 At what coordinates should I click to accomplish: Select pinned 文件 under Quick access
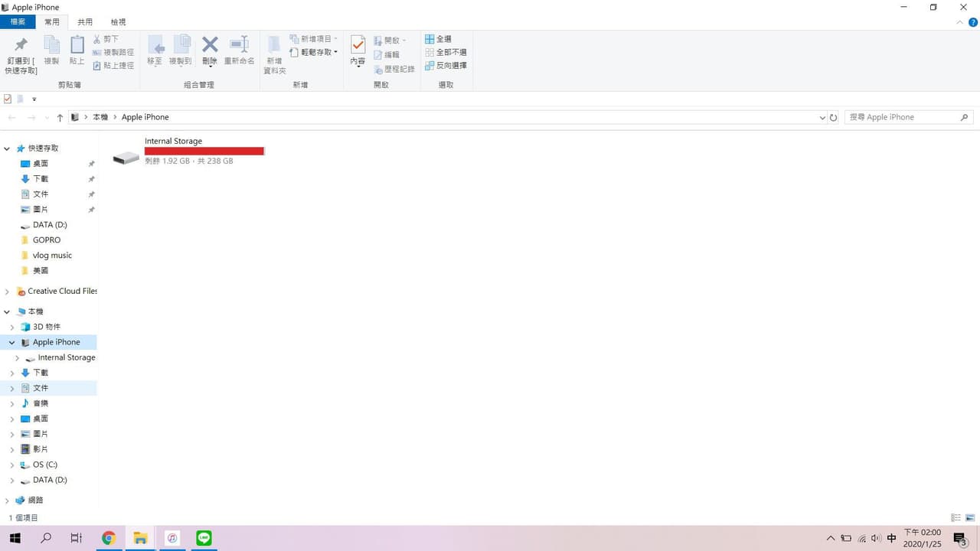[x=41, y=194]
